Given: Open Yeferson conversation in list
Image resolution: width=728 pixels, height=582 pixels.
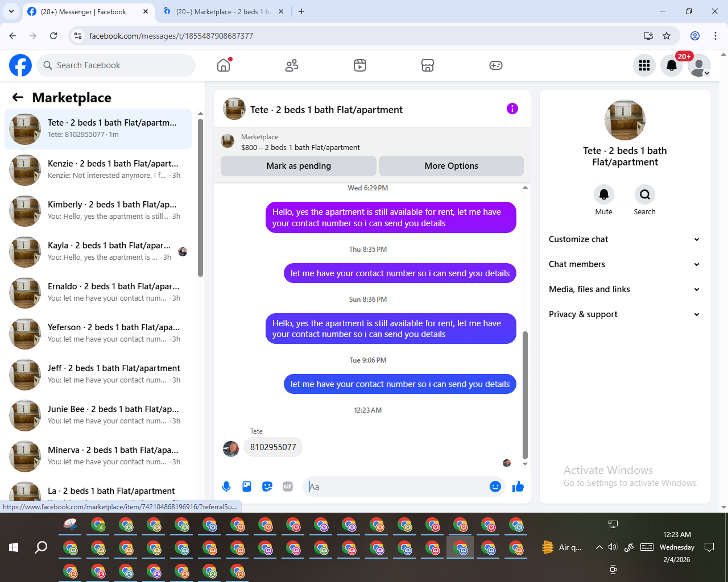Looking at the screenshot, I should tap(98, 334).
